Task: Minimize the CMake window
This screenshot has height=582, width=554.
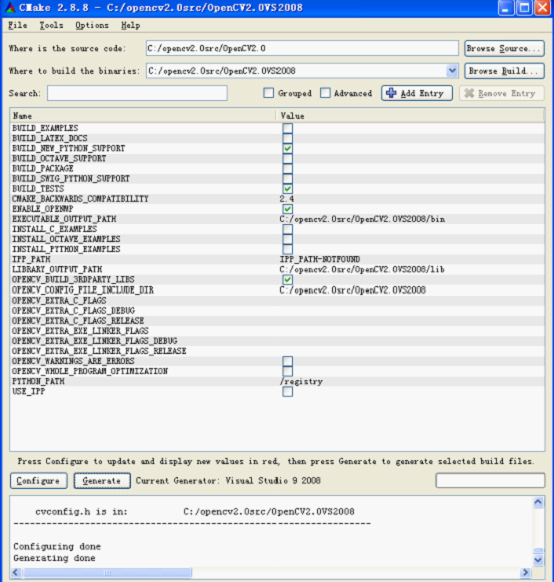Action: [505, 8]
